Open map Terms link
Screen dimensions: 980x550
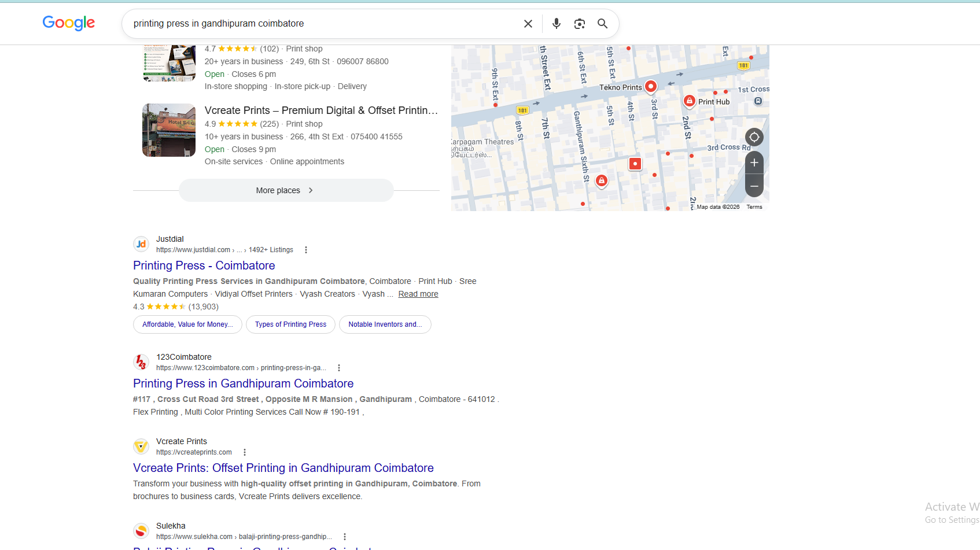coord(754,207)
